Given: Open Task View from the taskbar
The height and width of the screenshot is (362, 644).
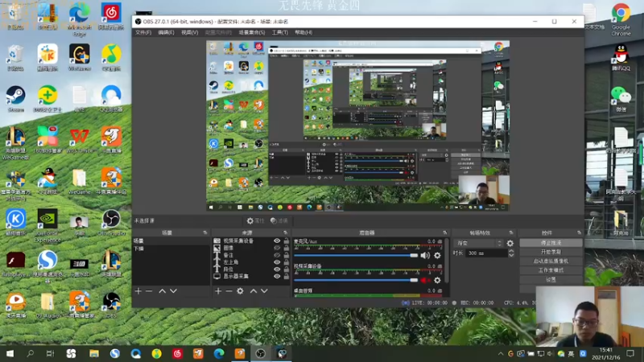Looking at the screenshot, I should [50, 353].
